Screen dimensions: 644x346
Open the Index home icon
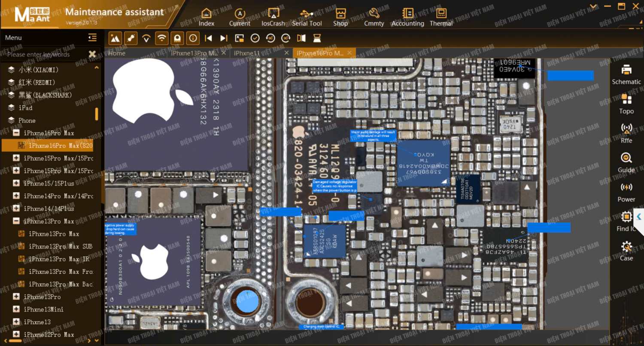click(x=207, y=17)
